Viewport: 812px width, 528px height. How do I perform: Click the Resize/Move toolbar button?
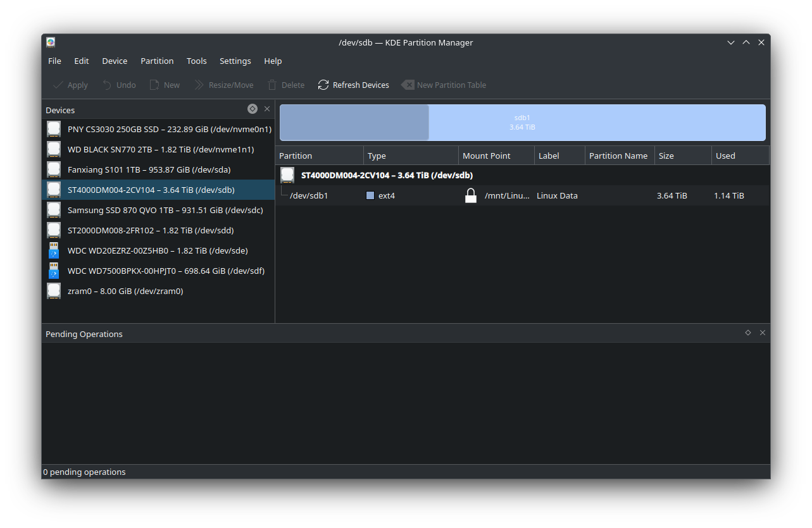(223, 85)
